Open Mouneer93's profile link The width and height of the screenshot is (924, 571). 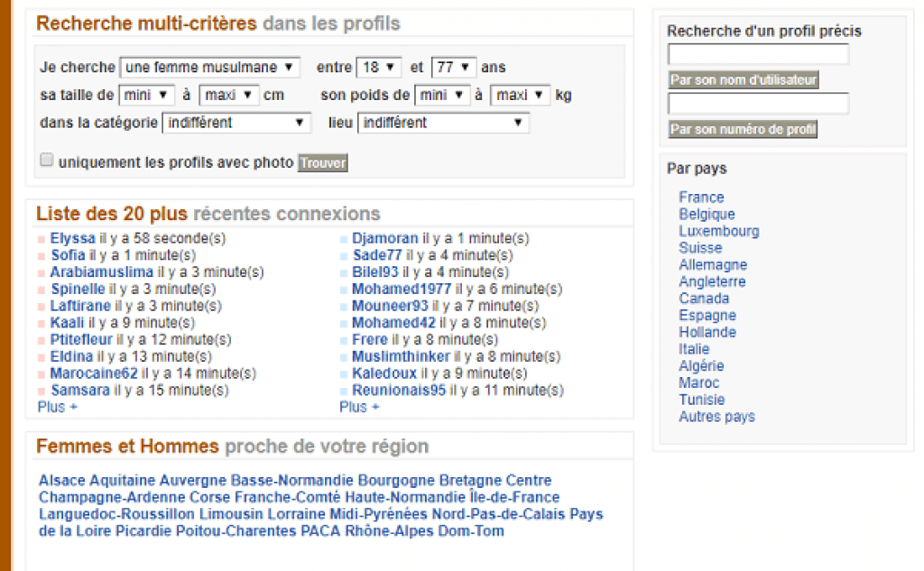click(390, 306)
